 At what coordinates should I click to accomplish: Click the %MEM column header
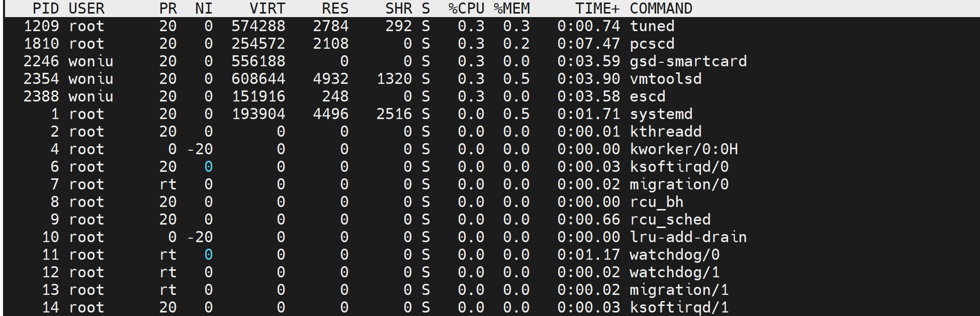click(511, 9)
